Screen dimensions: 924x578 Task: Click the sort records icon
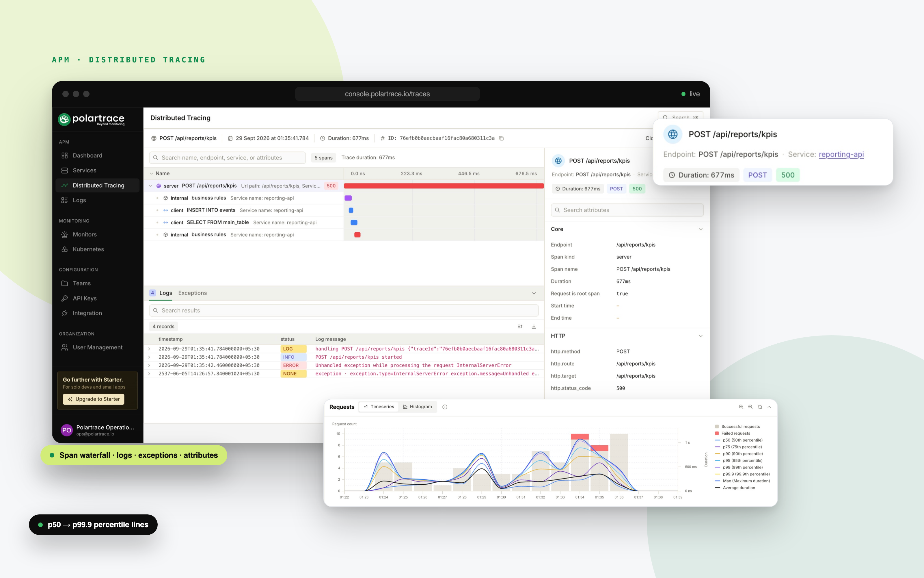click(x=520, y=327)
